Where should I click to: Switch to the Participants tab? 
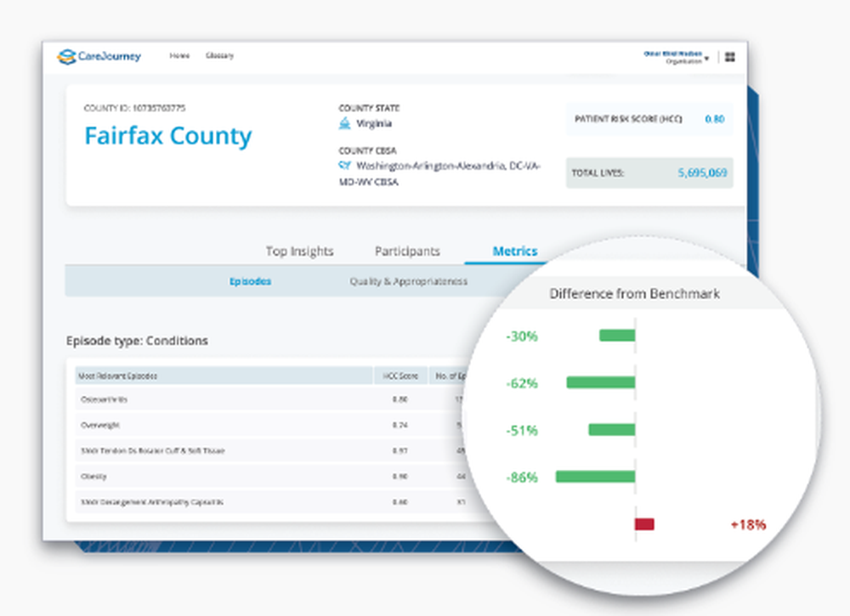(407, 251)
